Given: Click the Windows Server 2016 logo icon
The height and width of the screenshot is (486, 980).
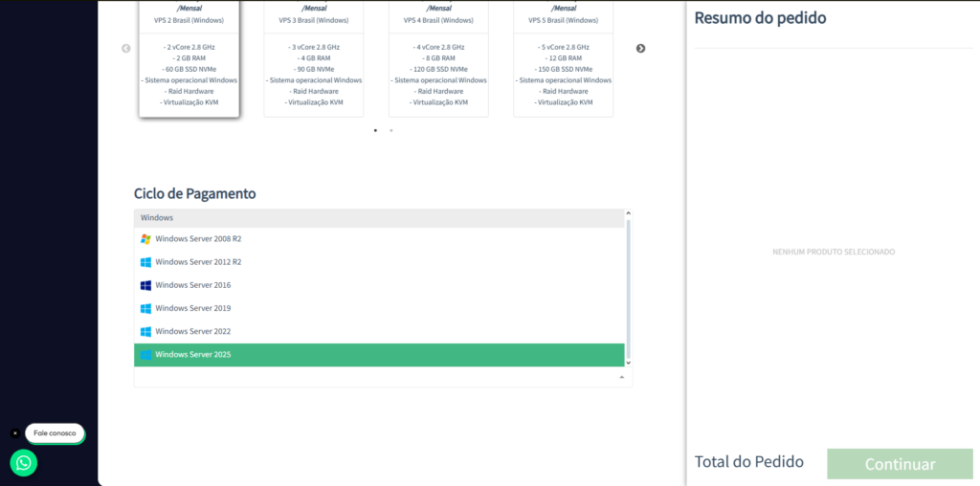Looking at the screenshot, I should pos(145,285).
